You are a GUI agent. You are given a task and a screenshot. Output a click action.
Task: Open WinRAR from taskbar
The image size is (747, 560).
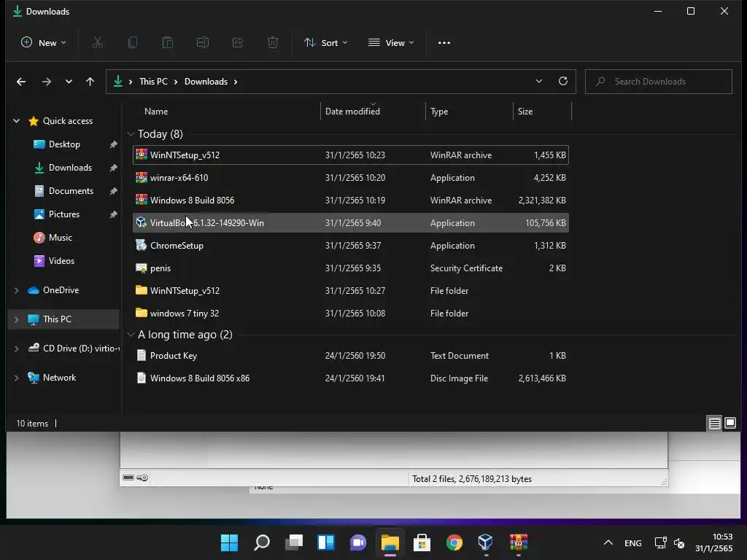pyautogui.click(x=519, y=542)
